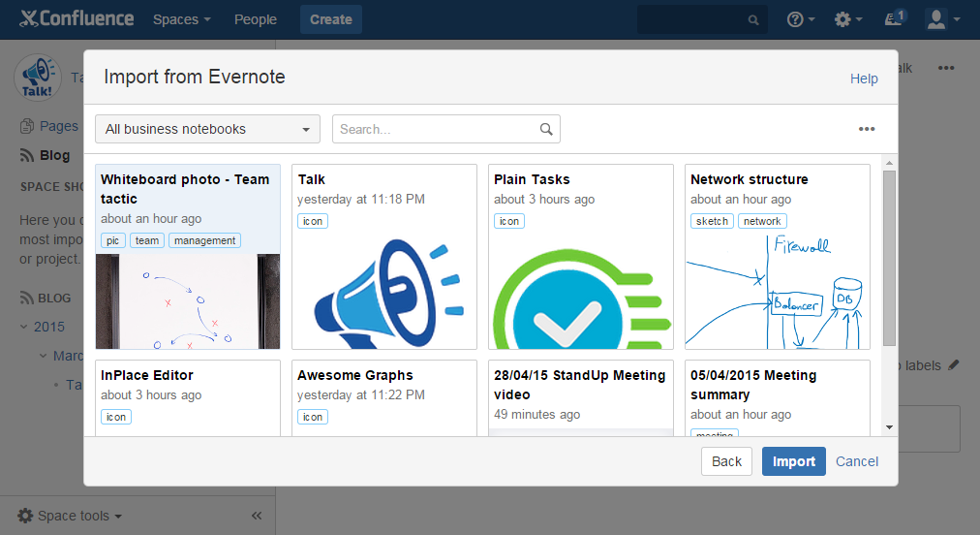The height and width of the screenshot is (535, 980).
Task: Collapse the sidebar with the double-chevron icon
Action: [257, 516]
